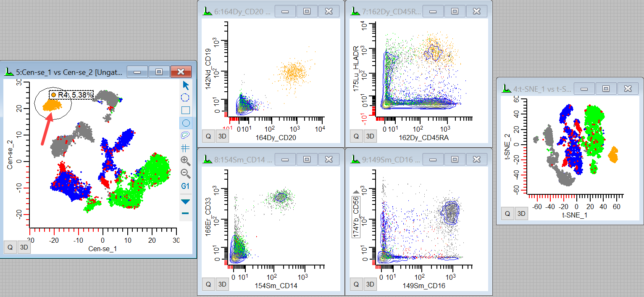Toggle the ellipse region tool

click(185, 123)
